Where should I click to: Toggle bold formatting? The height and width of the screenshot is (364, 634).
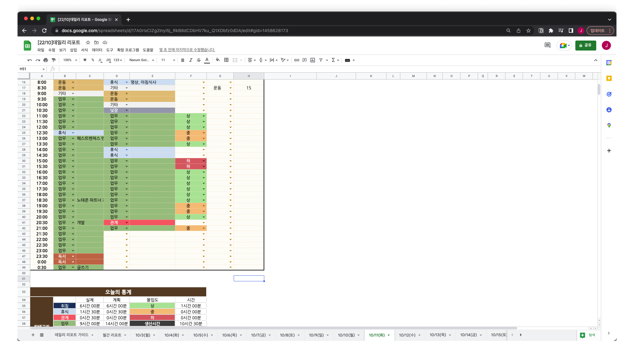183,60
